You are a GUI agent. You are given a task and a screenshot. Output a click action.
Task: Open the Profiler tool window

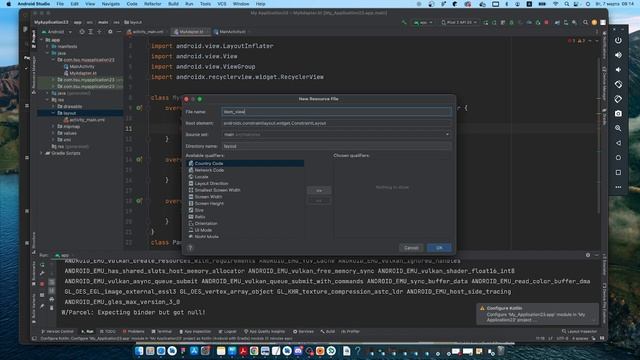(351, 331)
